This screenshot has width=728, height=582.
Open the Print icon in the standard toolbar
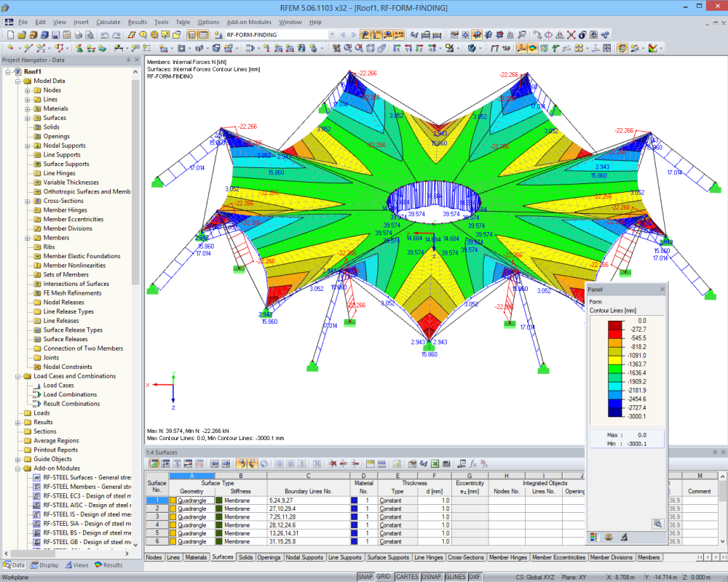coord(79,34)
